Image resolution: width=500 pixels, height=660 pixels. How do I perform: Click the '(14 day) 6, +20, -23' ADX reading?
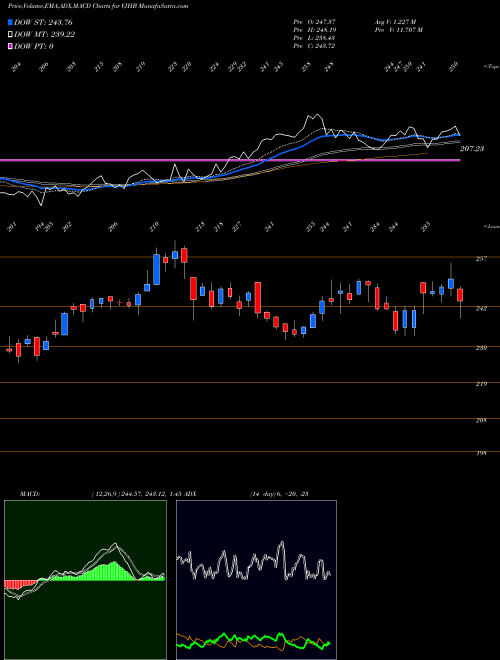click(279, 494)
